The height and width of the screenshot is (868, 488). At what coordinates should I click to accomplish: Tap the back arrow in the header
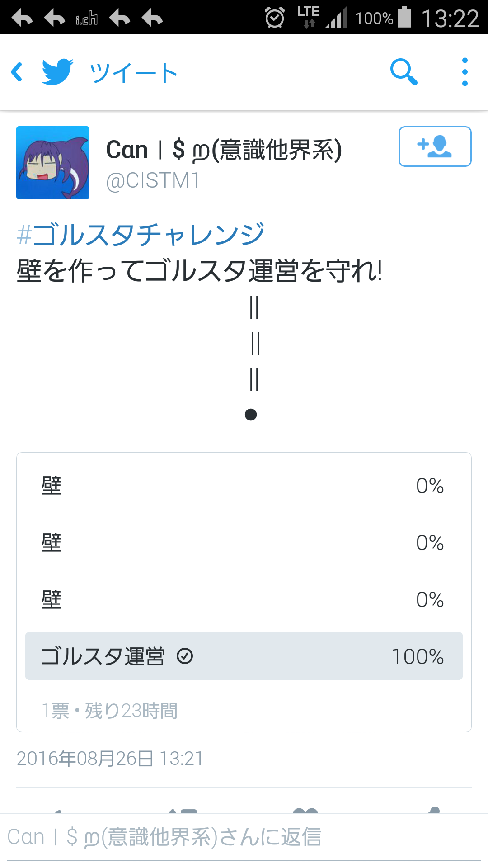[x=17, y=72]
